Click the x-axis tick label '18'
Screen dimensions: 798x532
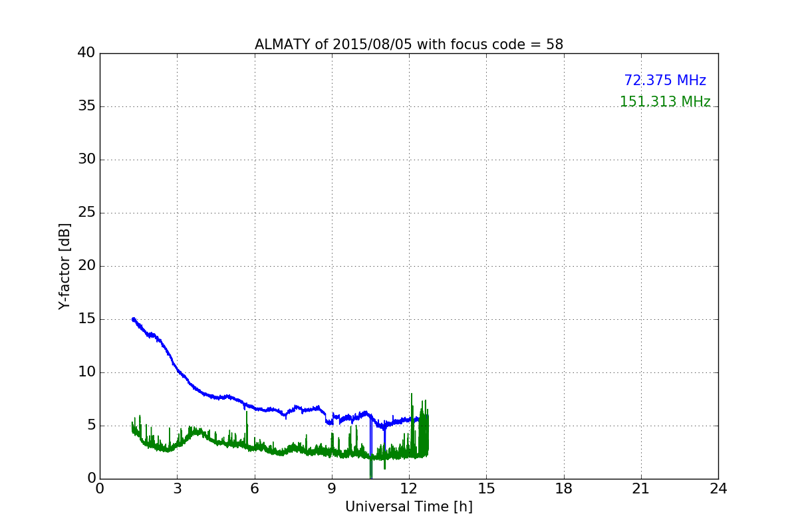[x=564, y=488]
